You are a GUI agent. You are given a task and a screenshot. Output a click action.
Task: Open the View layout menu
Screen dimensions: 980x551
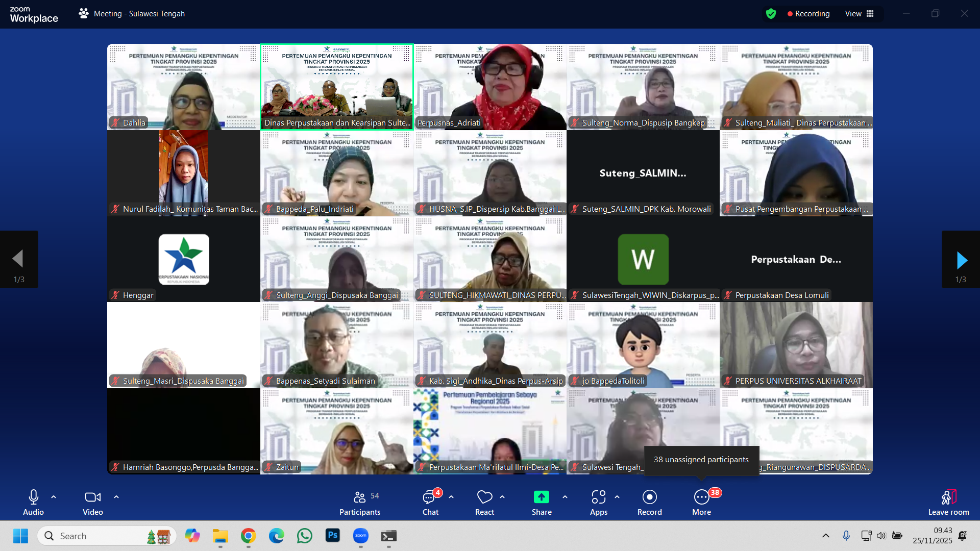click(860, 14)
